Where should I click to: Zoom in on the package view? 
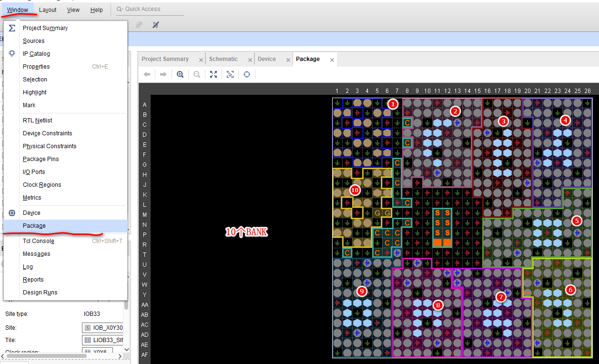point(180,74)
